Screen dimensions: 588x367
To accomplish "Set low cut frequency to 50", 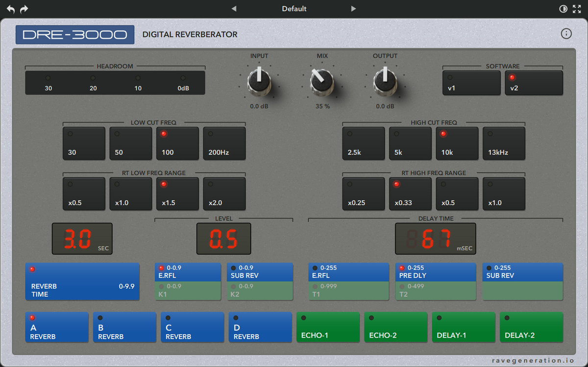I will pos(131,143).
